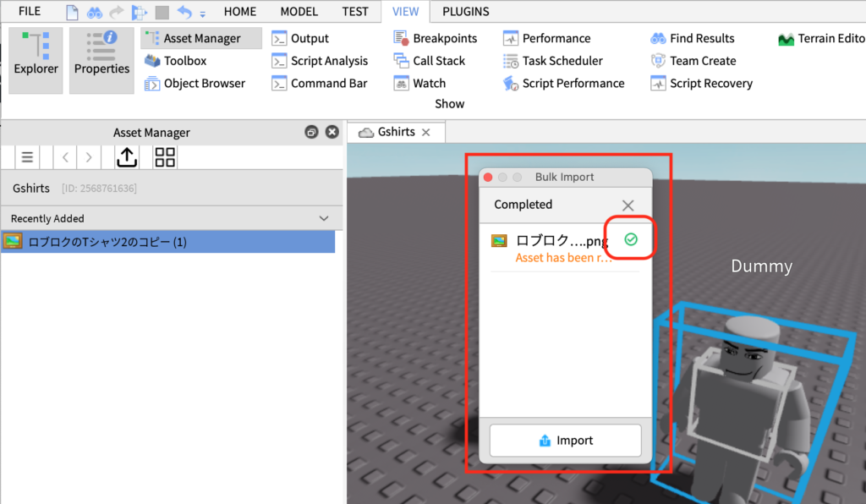Click the green success checkmark icon
The height and width of the screenshot is (504, 866).
click(631, 239)
